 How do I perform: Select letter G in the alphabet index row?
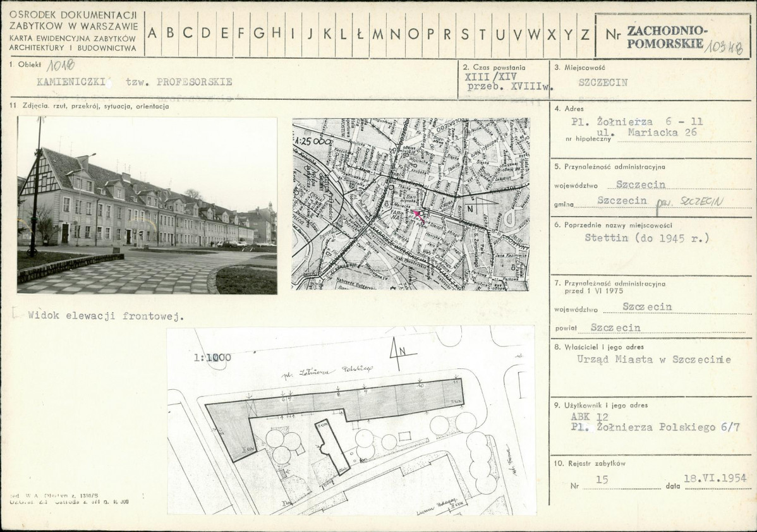pos(259,33)
